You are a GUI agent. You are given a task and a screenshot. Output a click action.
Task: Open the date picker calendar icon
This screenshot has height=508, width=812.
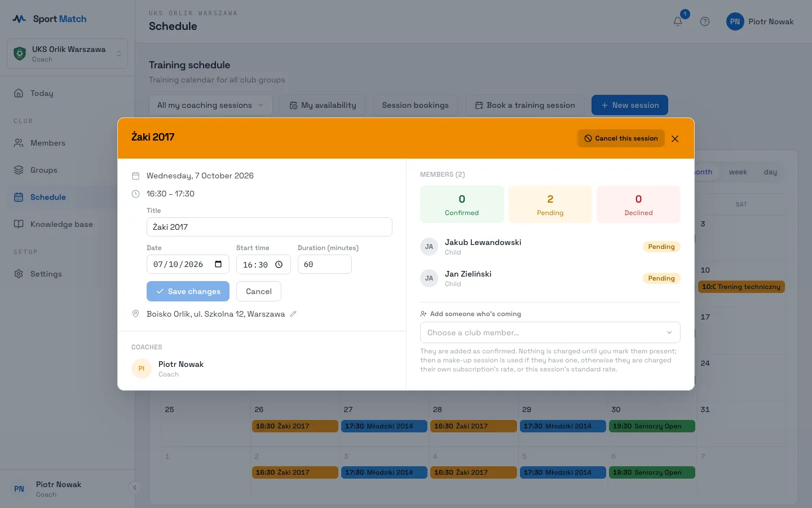pyautogui.click(x=218, y=264)
